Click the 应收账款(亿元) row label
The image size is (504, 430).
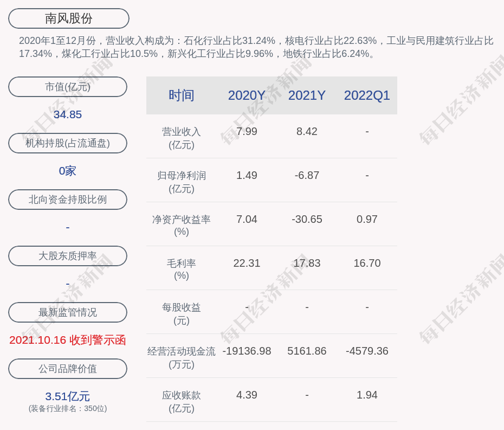coord(182,401)
